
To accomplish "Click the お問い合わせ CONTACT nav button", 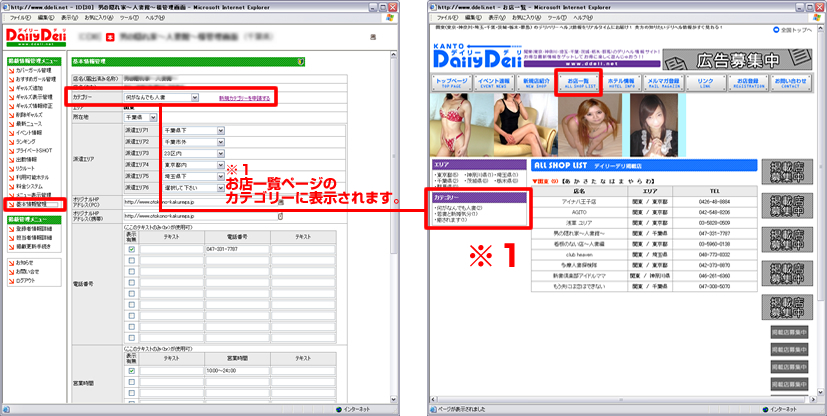I will point(791,83).
